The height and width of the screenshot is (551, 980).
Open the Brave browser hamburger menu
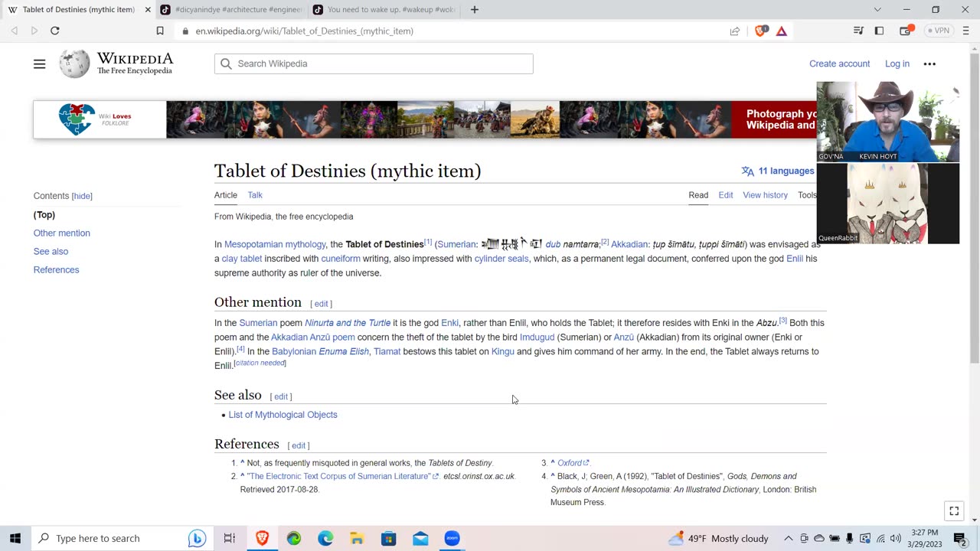pyautogui.click(x=965, y=31)
